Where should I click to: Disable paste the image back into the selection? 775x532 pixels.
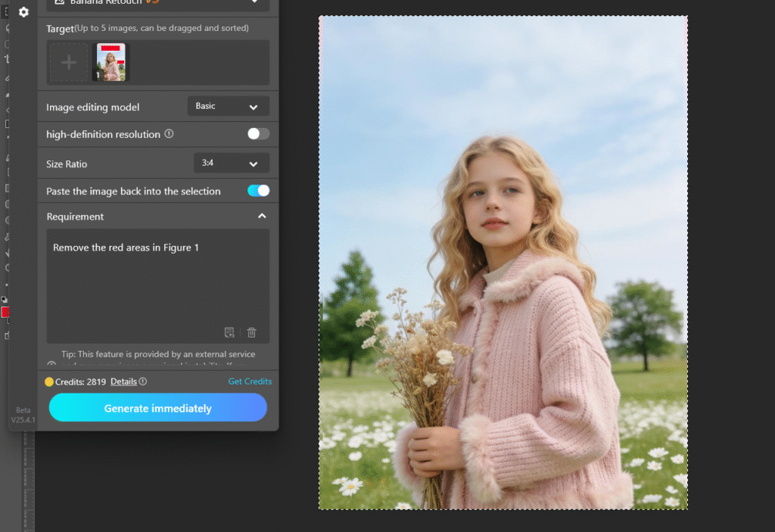pos(257,191)
